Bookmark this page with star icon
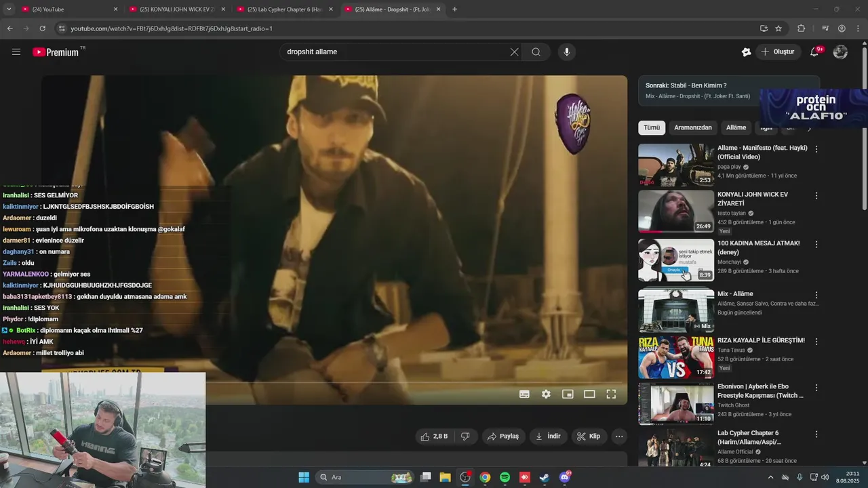This screenshot has width=868, height=488. [778, 28]
